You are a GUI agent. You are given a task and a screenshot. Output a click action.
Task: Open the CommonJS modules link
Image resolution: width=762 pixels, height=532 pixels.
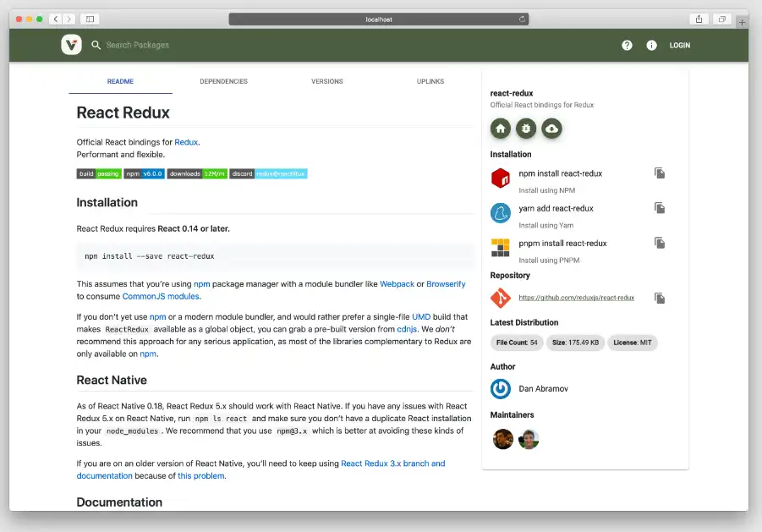point(161,296)
